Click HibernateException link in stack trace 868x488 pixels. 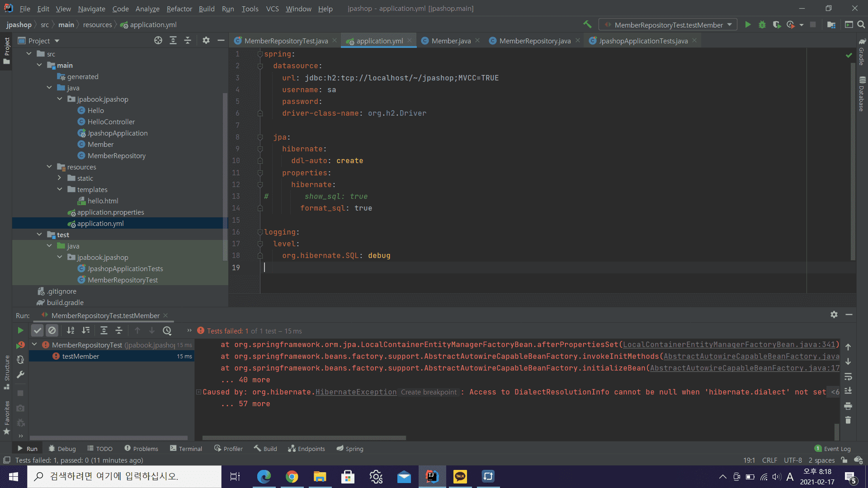coord(356,392)
